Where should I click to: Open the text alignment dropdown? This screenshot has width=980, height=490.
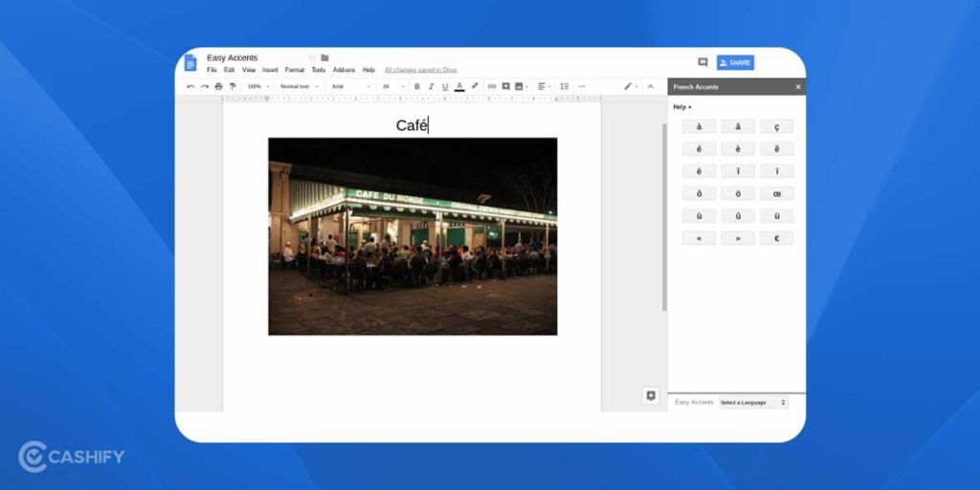coord(544,86)
